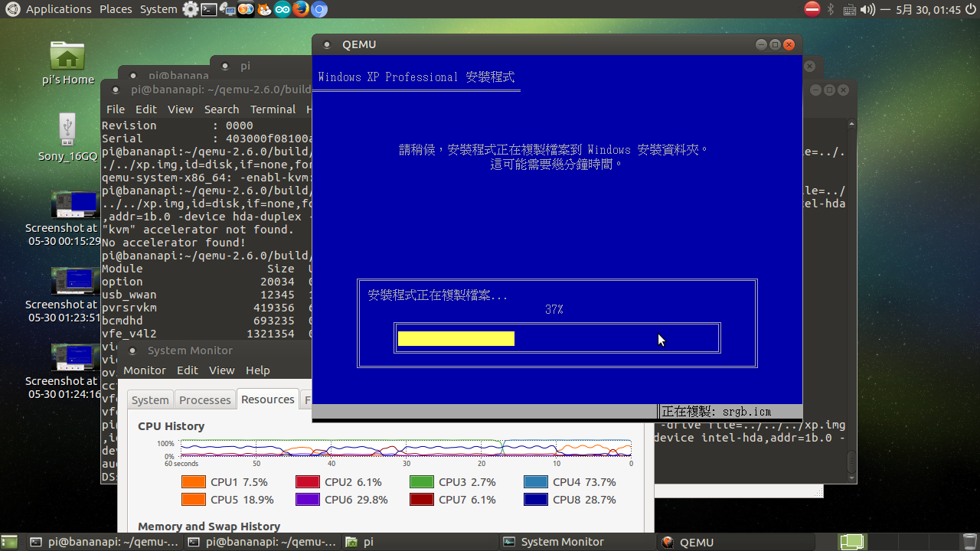The image size is (980, 551).
Task: Change the CPU8 graph color swatch
Action: [536, 500]
